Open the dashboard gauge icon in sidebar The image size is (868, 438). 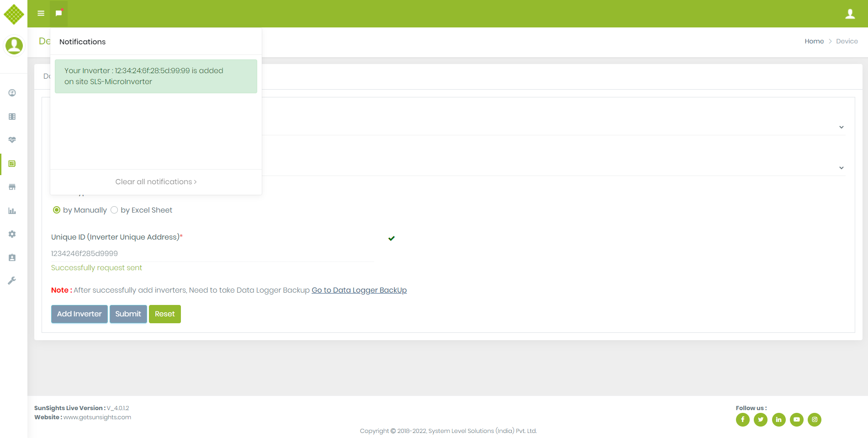(x=12, y=93)
